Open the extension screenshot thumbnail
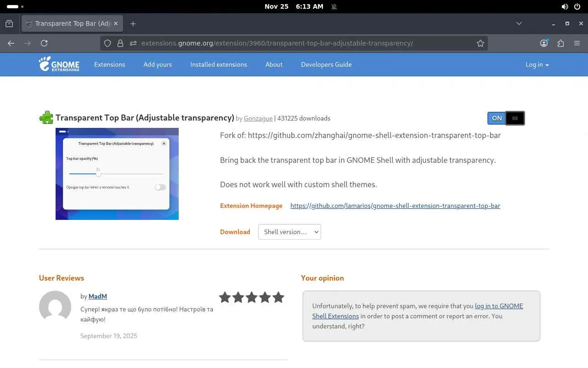Image resolution: width=588 pixels, height=368 pixels. [117, 174]
